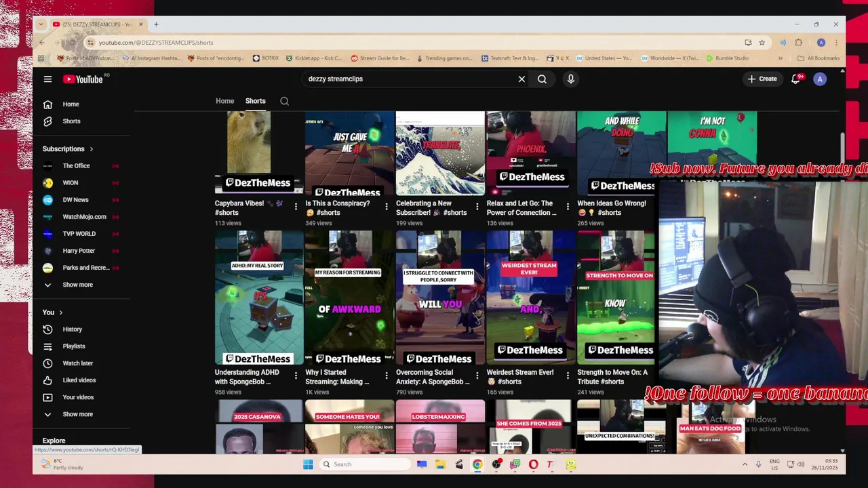Open options for Understanding ADHD short
Image resolution: width=868 pixels, height=488 pixels.
point(296,375)
